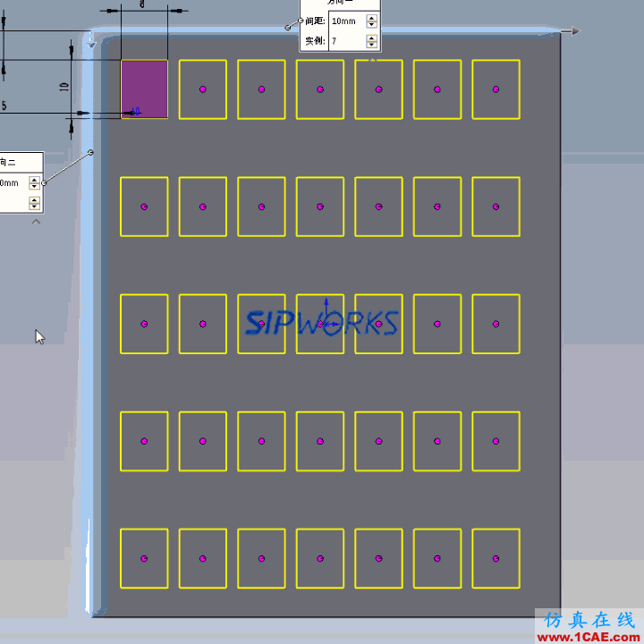Screen dimensions: 644x644
Task: Click the blue dimension 10 inside seed rectangle
Action: [136, 111]
